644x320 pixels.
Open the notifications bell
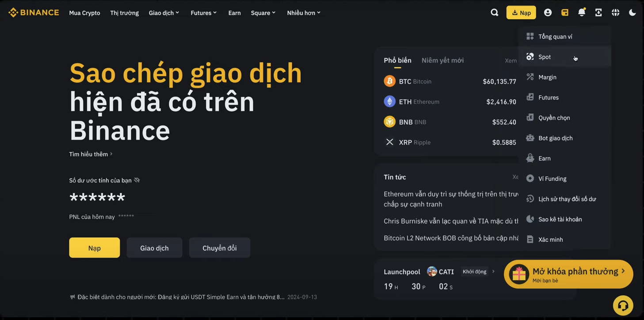click(582, 12)
